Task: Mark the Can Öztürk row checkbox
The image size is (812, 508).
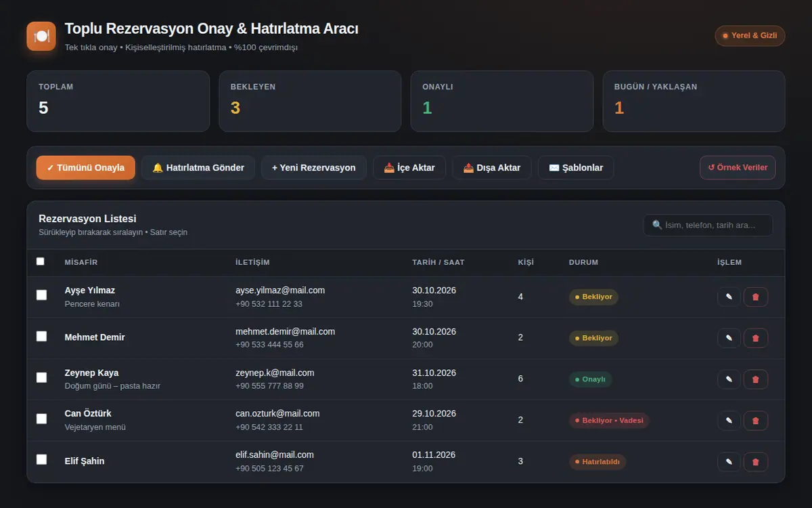Action: (x=41, y=419)
